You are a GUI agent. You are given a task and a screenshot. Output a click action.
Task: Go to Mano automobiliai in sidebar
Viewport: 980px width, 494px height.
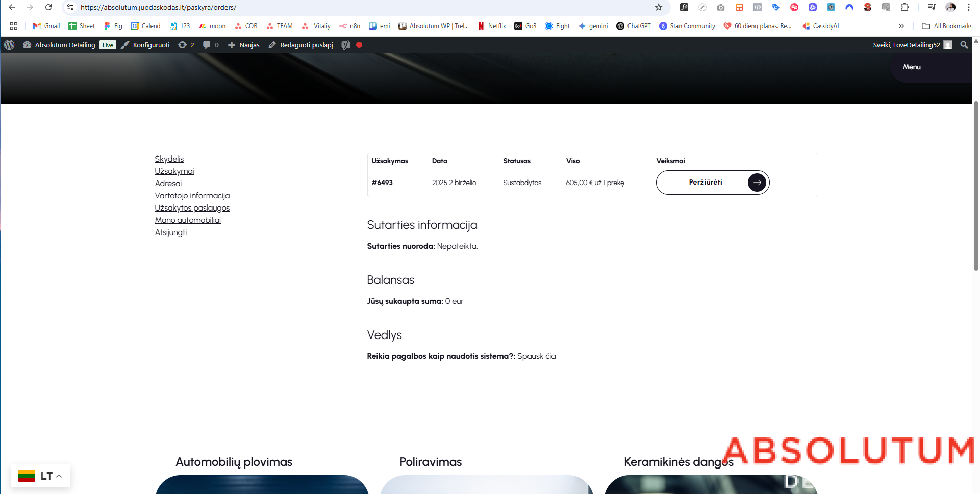tap(188, 220)
